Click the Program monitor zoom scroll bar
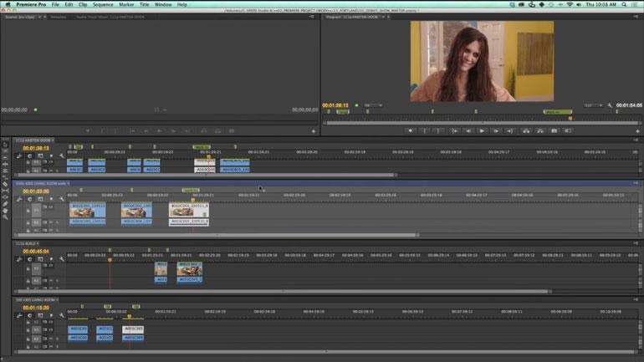Screen dimensions: 644x362 tap(483, 122)
